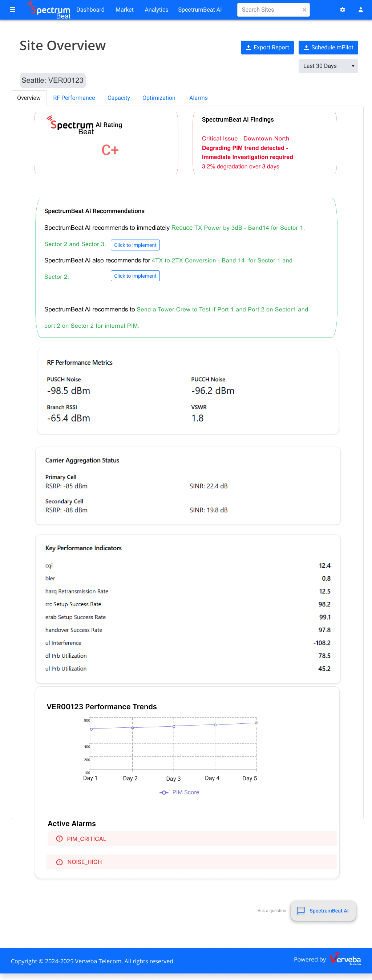This screenshot has height=980, width=372.
Task: Switch to the RF Performance tab
Action: 74,98
